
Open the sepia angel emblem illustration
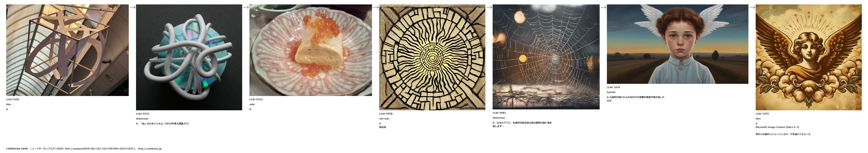point(809,57)
